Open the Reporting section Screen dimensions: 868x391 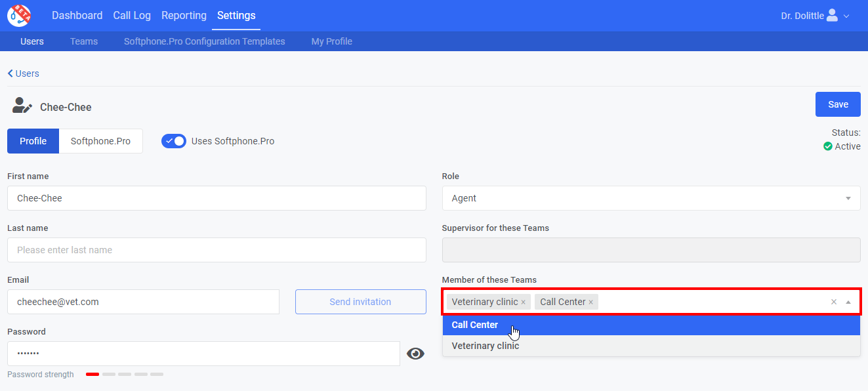[x=184, y=15]
